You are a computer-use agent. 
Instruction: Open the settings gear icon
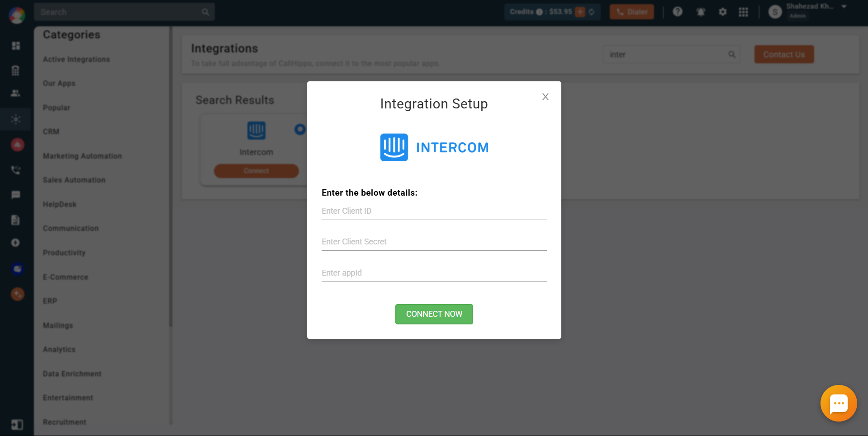723,12
